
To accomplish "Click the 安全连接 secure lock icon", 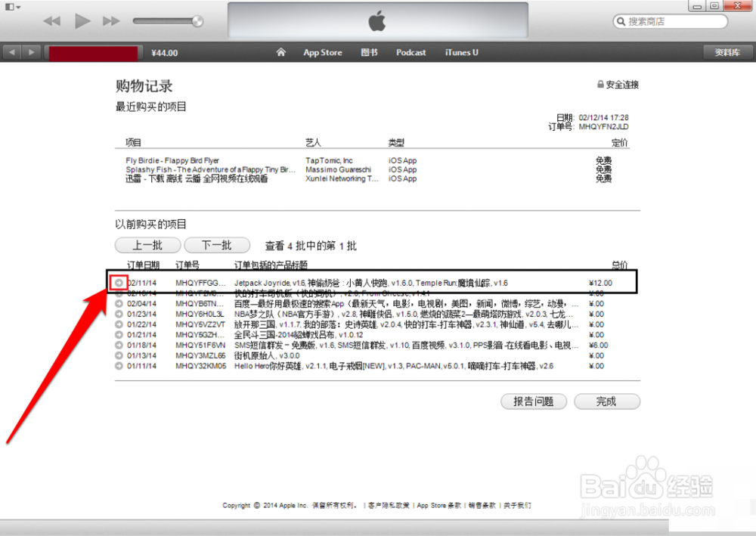I will tap(600, 84).
